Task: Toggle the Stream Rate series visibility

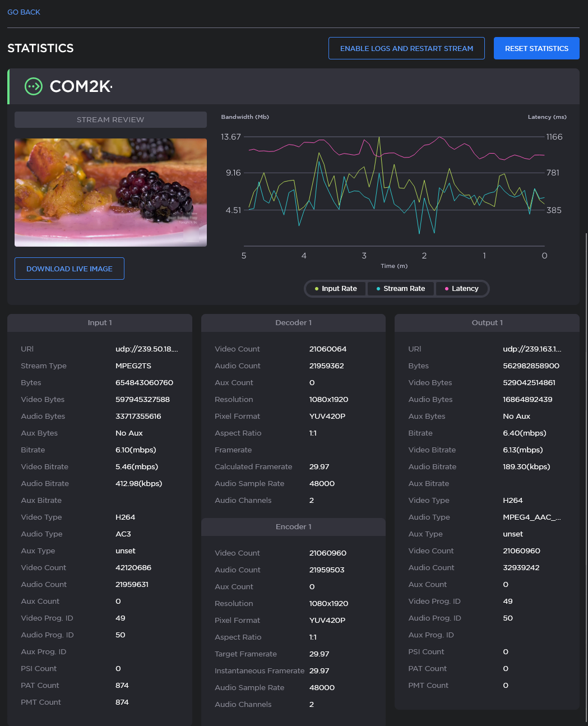Action: pos(400,288)
